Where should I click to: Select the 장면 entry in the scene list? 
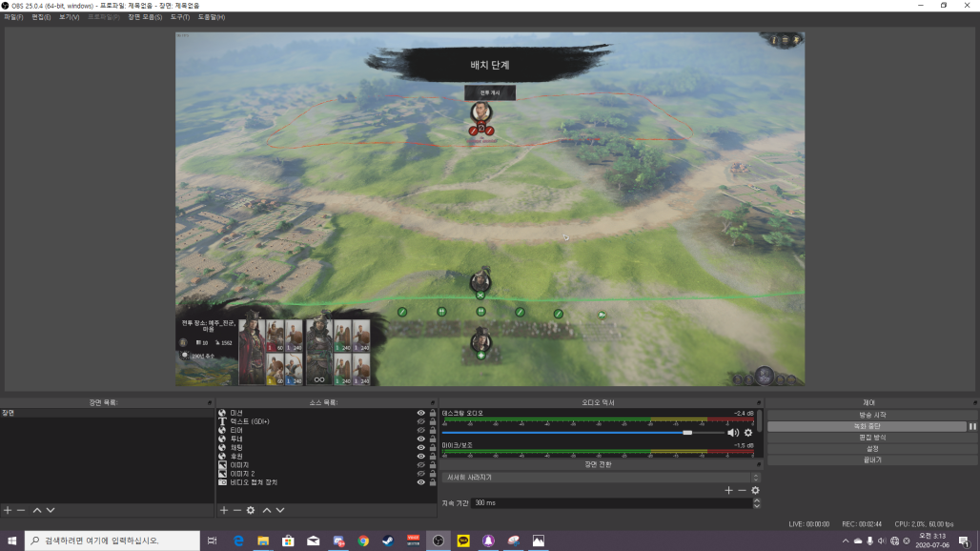click(x=107, y=413)
